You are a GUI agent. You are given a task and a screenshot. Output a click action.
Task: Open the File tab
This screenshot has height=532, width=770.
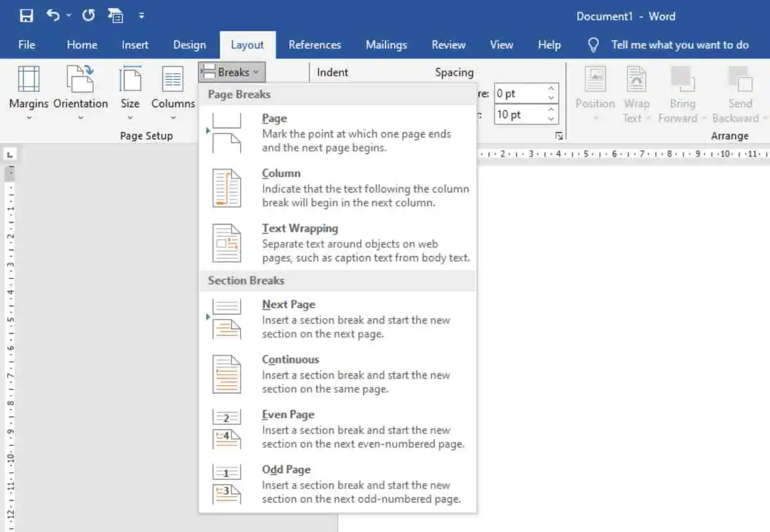tap(26, 44)
